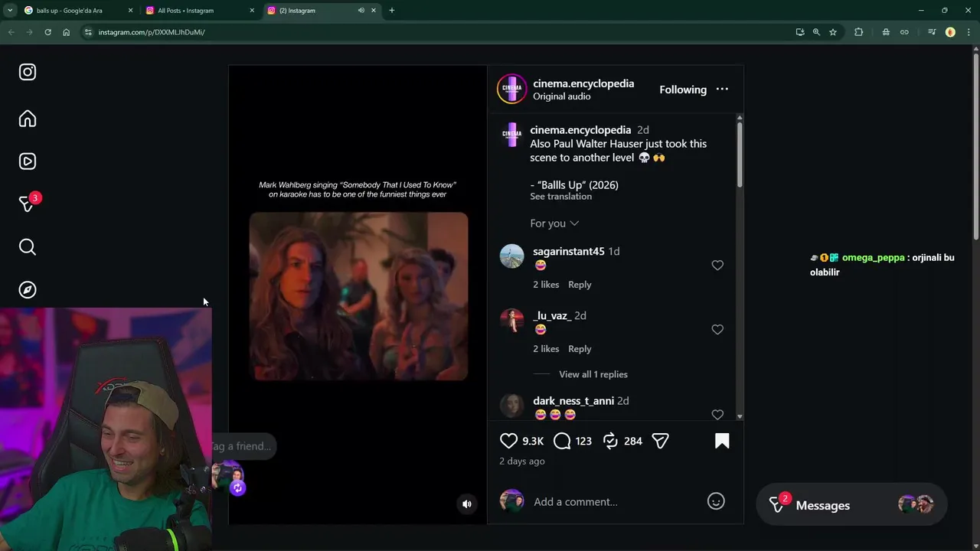The image size is (980, 551).
Task: Open the Extensions puzzle icon
Action: tap(858, 32)
